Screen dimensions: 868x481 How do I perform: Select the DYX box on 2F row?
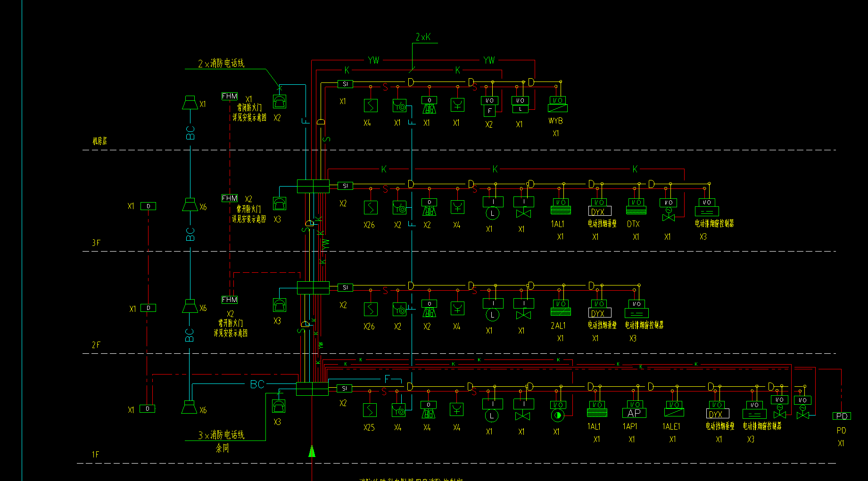(x=600, y=313)
